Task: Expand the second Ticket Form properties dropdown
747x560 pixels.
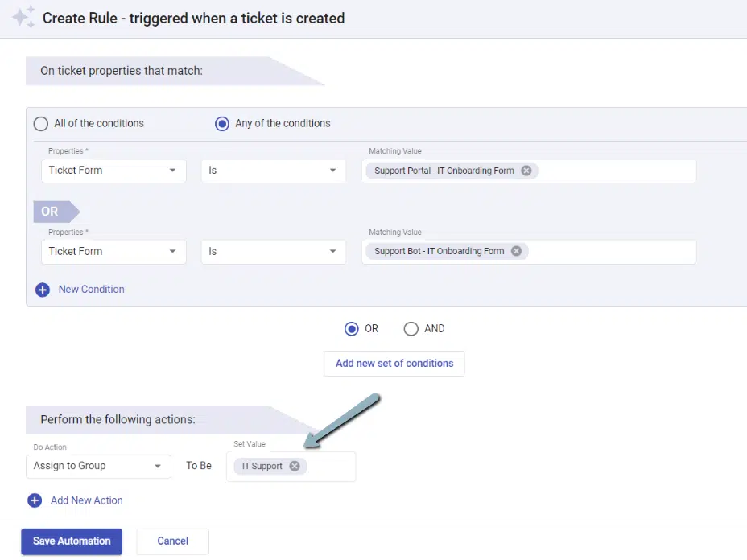Action: [x=113, y=252]
